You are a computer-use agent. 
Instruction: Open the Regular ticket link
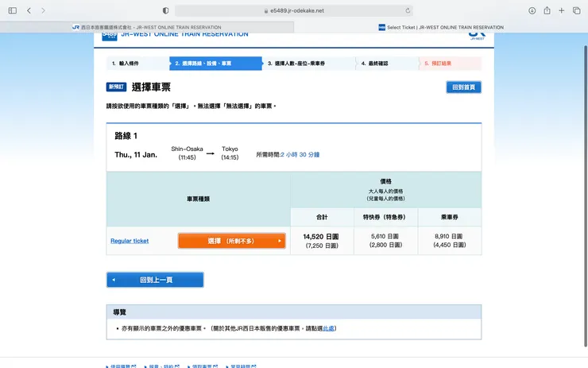coord(130,241)
